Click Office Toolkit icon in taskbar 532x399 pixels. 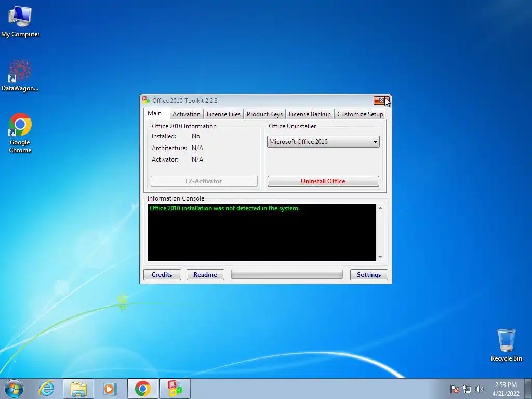coord(175,389)
